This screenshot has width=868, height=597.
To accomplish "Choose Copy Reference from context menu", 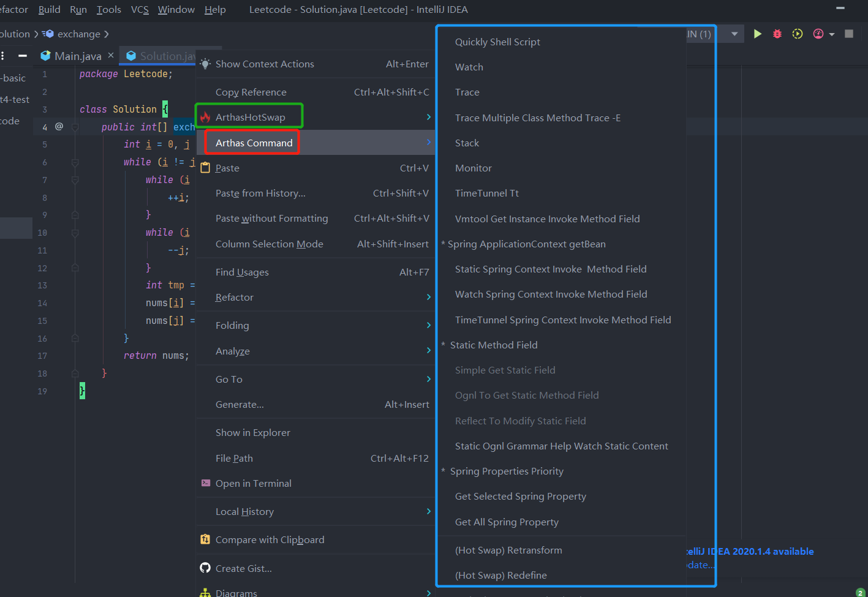I will point(315,92).
